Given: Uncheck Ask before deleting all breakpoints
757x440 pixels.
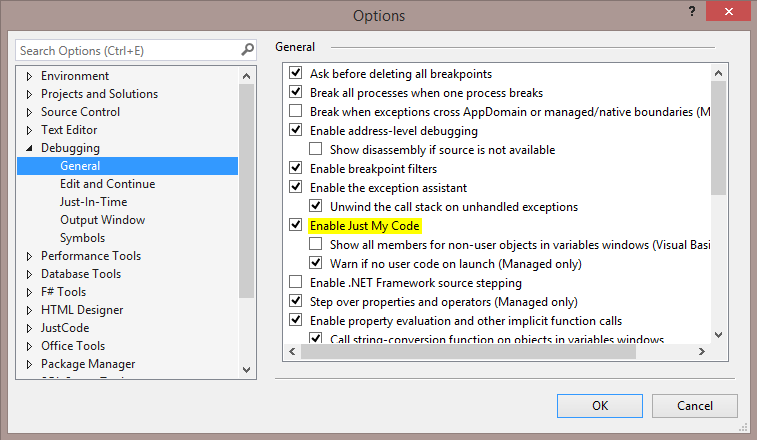Looking at the screenshot, I should point(295,74).
